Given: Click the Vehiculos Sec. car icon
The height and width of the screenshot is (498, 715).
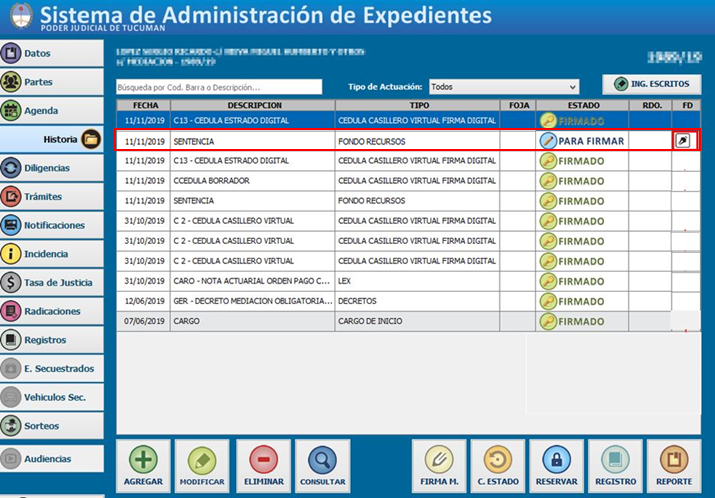Looking at the screenshot, I should coord(11,397).
